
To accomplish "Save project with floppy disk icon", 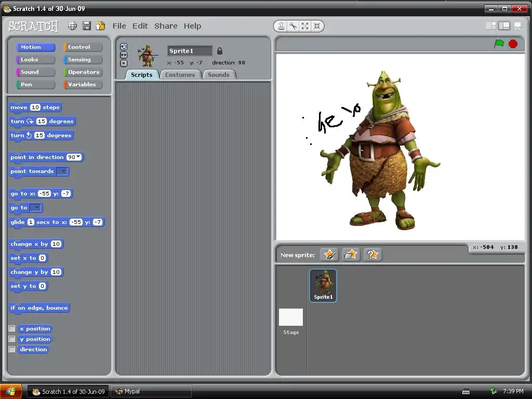I will [x=87, y=26].
